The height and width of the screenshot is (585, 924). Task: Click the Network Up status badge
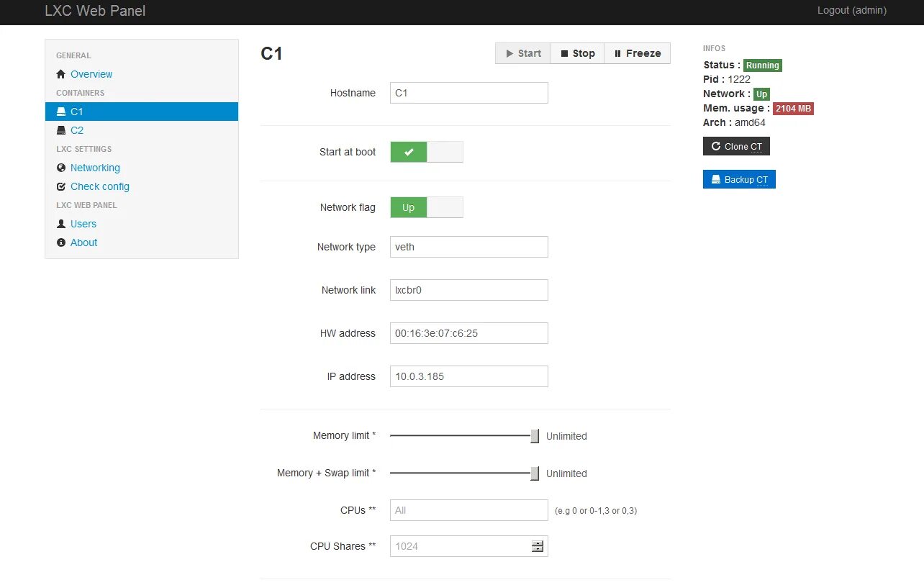761,94
